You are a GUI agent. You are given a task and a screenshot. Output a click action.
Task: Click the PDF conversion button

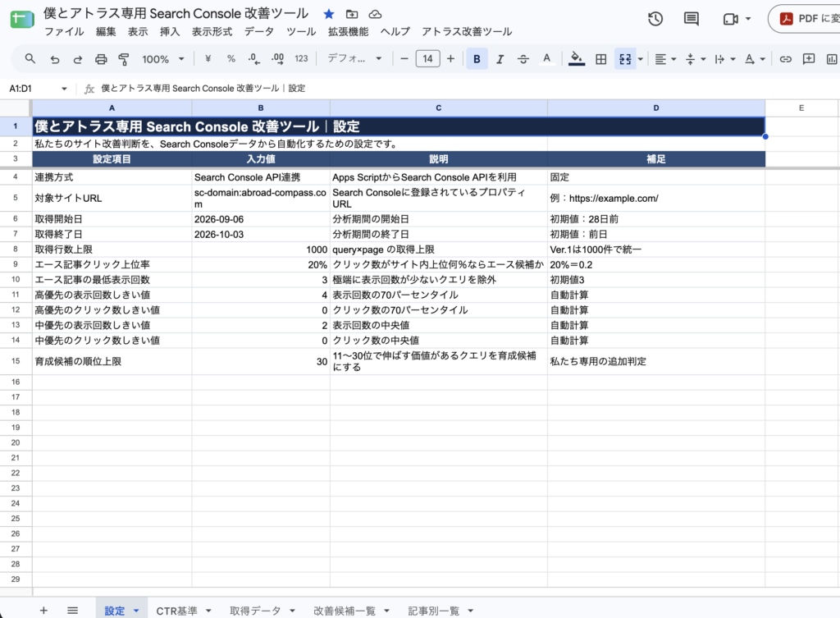pyautogui.click(x=806, y=19)
